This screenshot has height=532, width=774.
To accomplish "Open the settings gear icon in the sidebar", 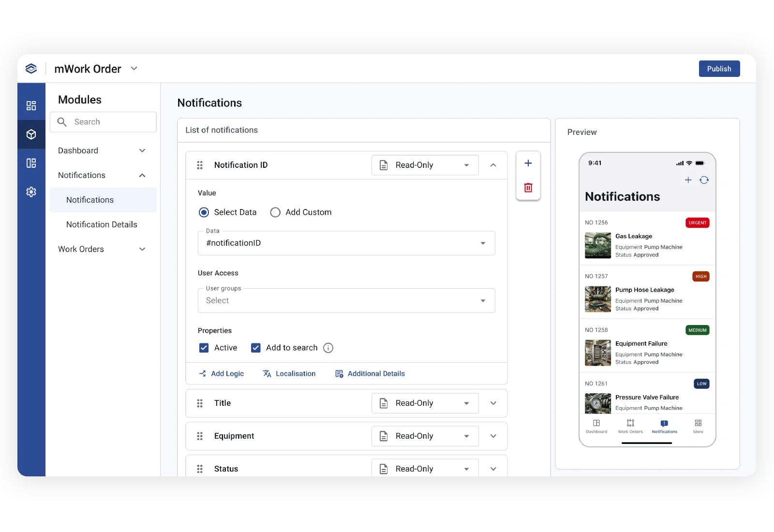I will click(x=31, y=192).
